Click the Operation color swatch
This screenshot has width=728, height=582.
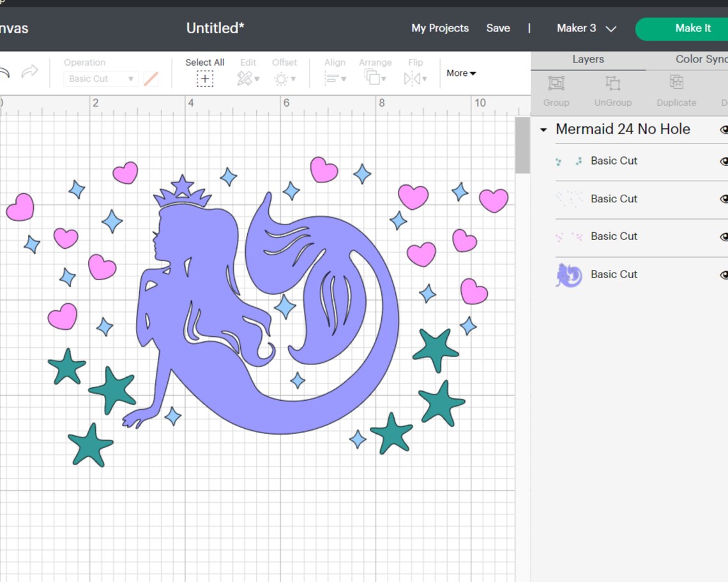150,78
